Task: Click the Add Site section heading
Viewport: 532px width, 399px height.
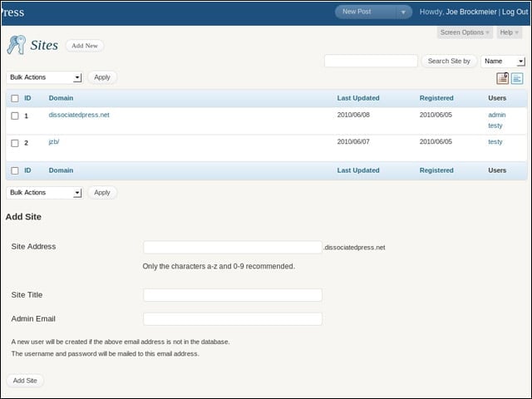Action: 23,217
